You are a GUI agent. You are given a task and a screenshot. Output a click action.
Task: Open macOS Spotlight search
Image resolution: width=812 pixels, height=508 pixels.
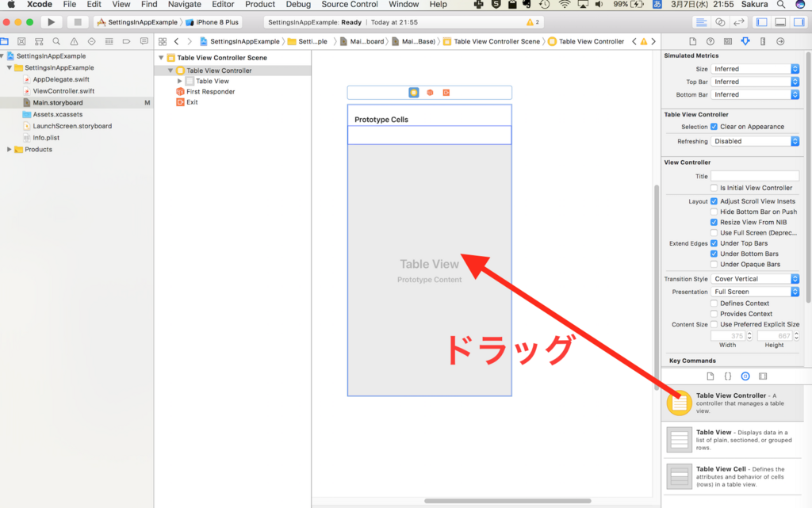[x=780, y=5]
